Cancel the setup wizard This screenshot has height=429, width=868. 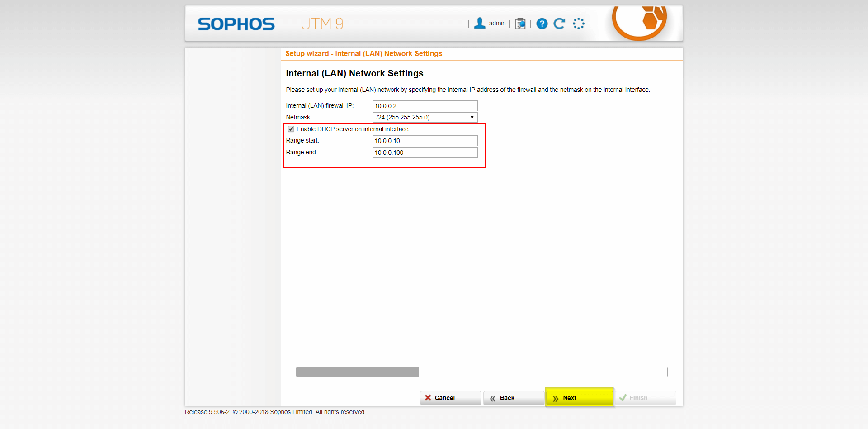[x=450, y=398]
